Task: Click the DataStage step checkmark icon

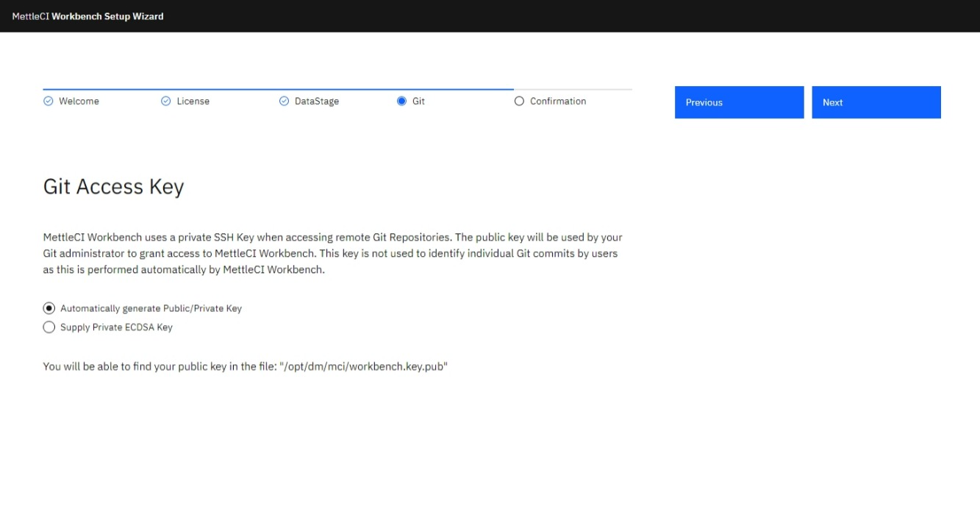Action: (284, 102)
